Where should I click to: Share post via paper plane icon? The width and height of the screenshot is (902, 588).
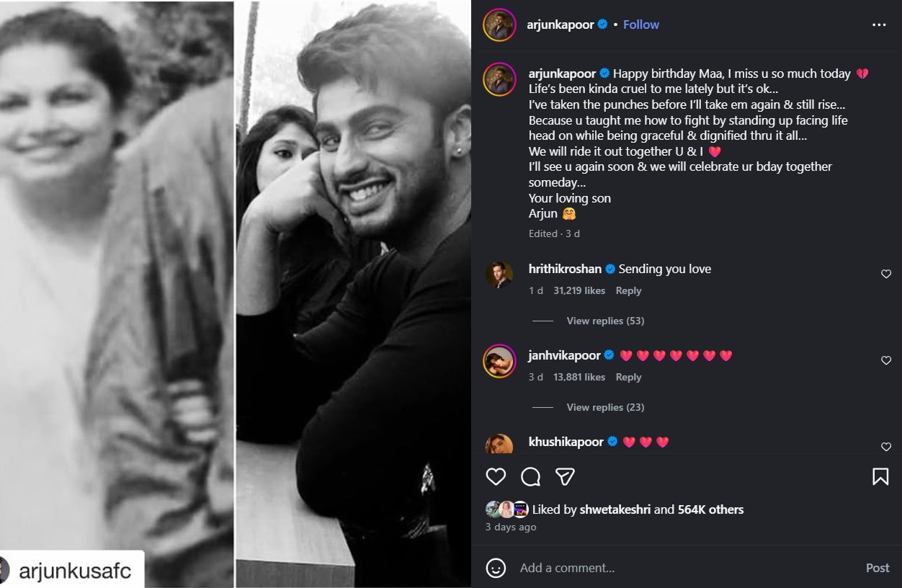(565, 476)
